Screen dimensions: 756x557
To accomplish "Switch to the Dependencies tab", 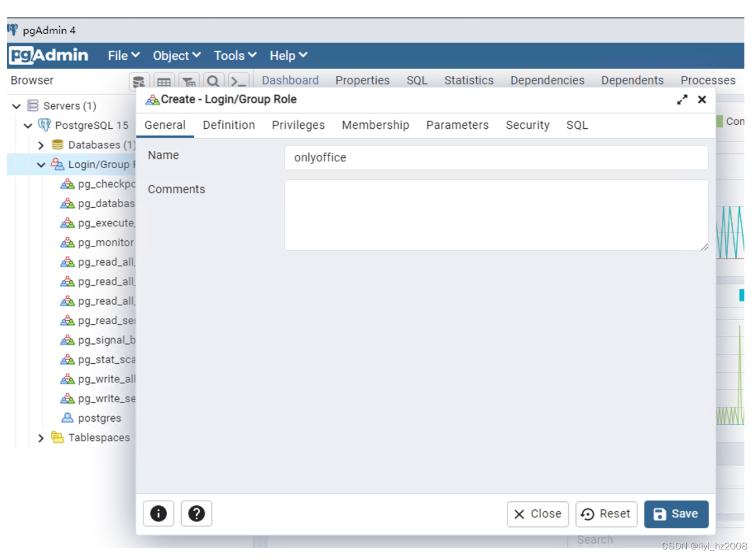I will pos(548,80).
